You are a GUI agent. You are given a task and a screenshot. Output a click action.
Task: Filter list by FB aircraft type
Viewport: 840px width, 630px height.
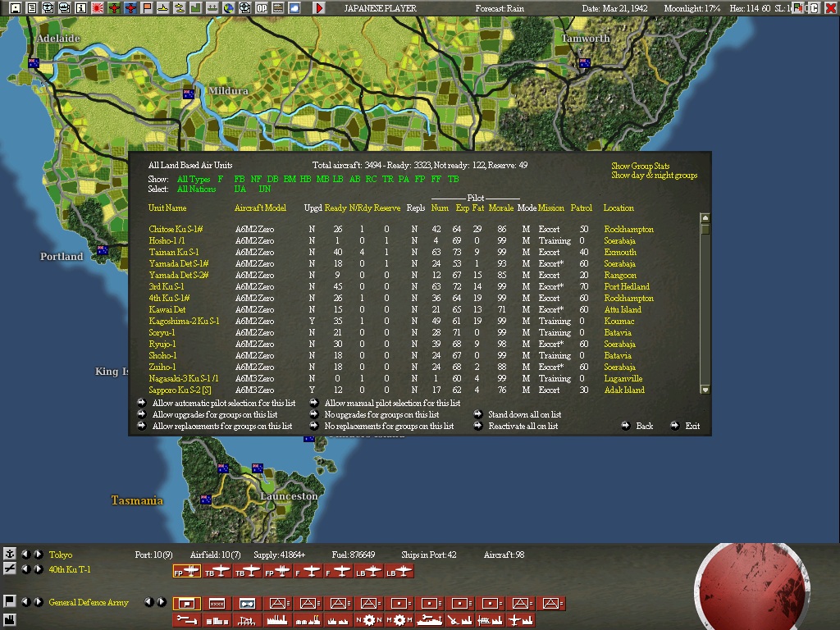(x=240, y=179)
